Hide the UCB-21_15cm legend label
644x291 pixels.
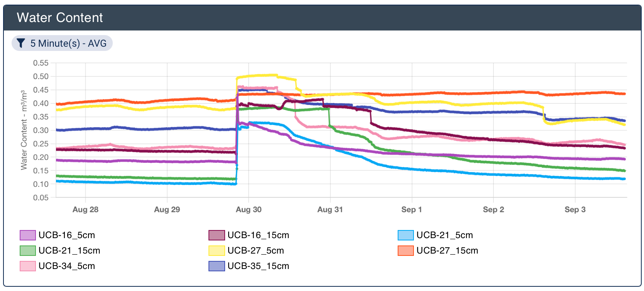pos(69,250)
